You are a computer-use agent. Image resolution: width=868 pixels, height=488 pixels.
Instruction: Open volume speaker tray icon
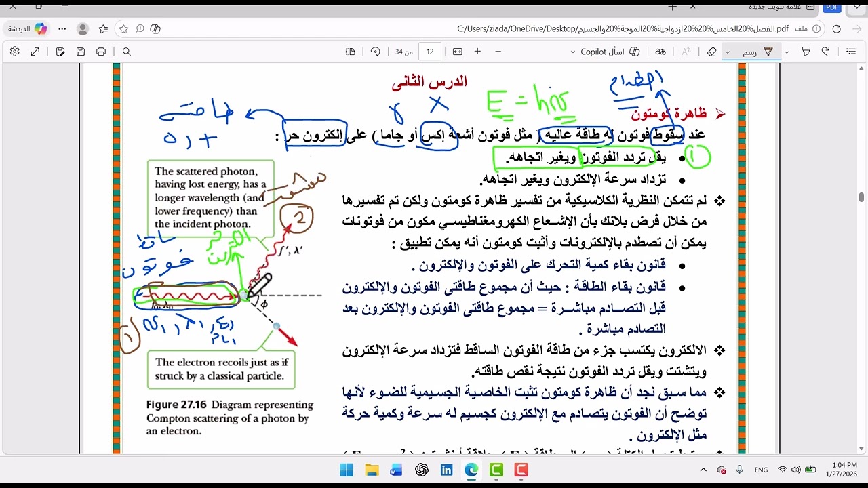(795, 470)
